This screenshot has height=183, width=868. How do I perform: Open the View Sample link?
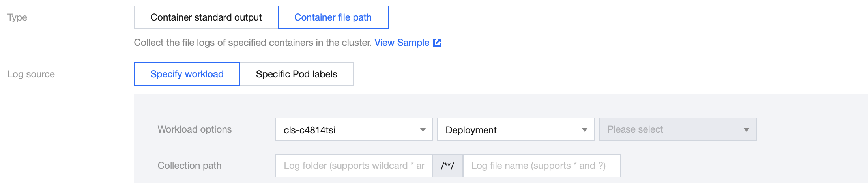[402, 43]
